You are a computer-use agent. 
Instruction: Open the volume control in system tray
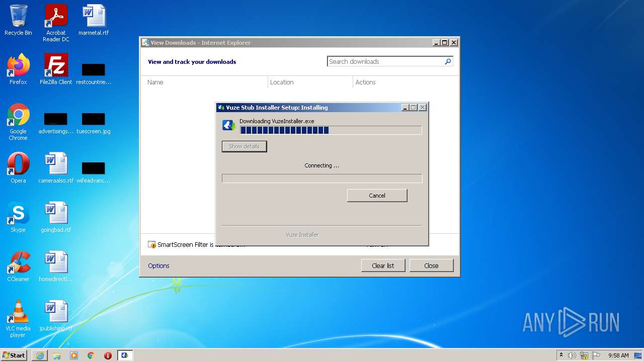point(572,355)
